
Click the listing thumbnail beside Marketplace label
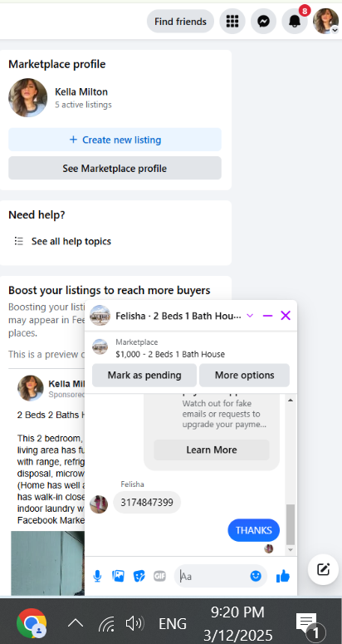click(100, 347)
